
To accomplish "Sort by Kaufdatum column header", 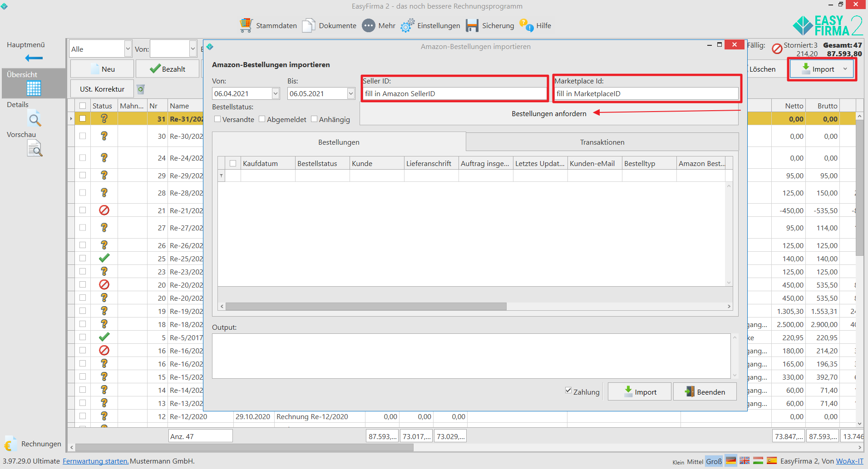I will point(268,163).
